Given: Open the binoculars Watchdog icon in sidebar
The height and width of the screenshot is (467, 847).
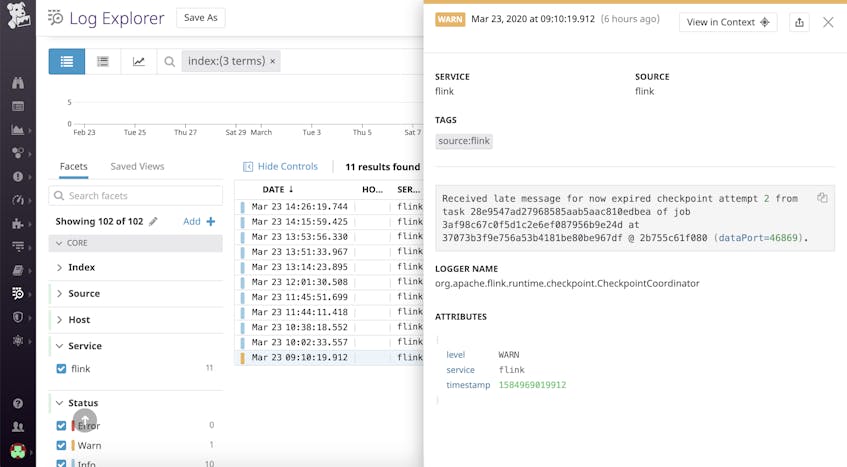Looking at the screenshot, I should pyautogui.click(x=18, y=83).
